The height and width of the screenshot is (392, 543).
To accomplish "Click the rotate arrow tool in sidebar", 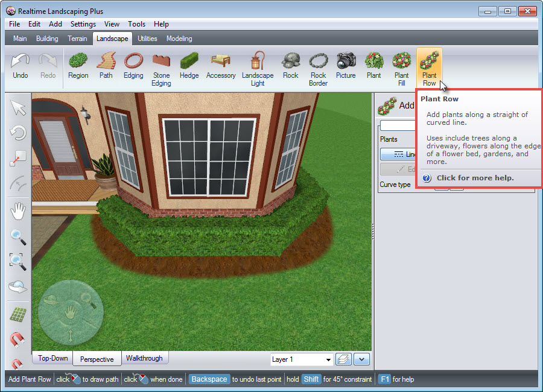I will (x=18, y=133).
